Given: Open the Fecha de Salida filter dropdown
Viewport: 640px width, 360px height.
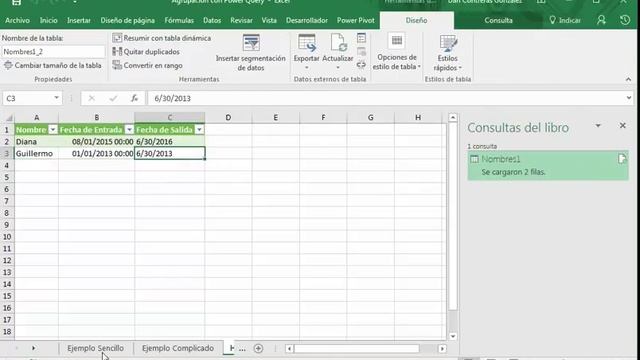Looking at the screenshot, I should click(199, 130).
